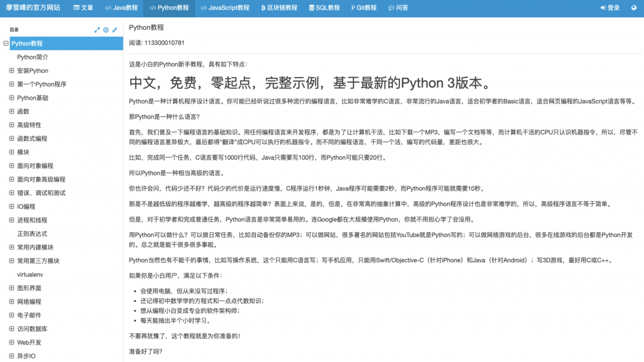The image size is (644, 362).
Task: Click the 阅读: 113300010781 read count
Action: pyautogui.click(x=156, y=43)
